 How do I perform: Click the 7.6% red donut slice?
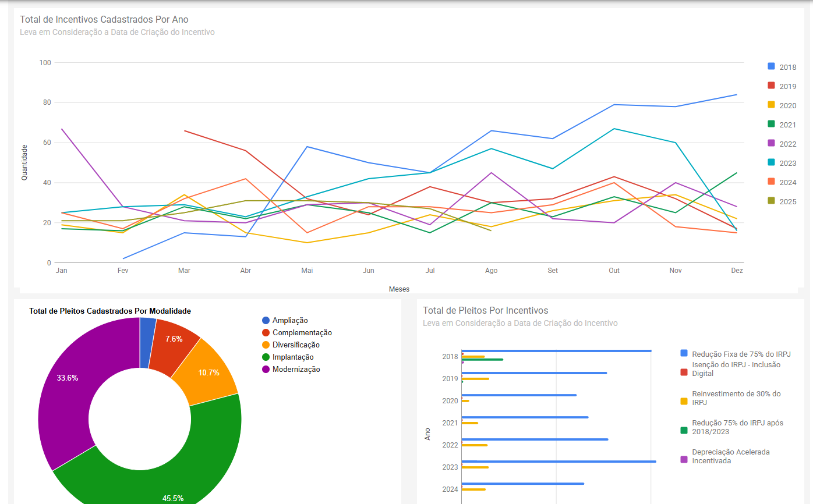click(x=174, y=340)
